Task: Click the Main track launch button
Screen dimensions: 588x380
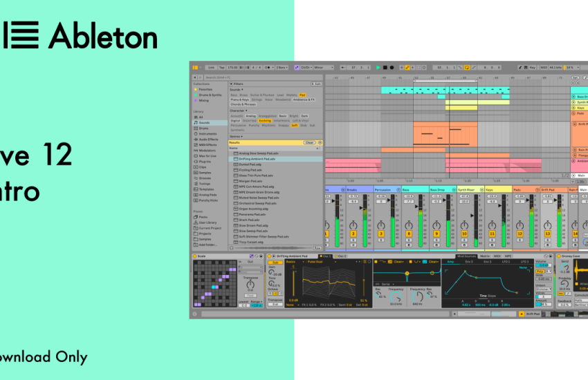Action: click(x=573, y=175)
